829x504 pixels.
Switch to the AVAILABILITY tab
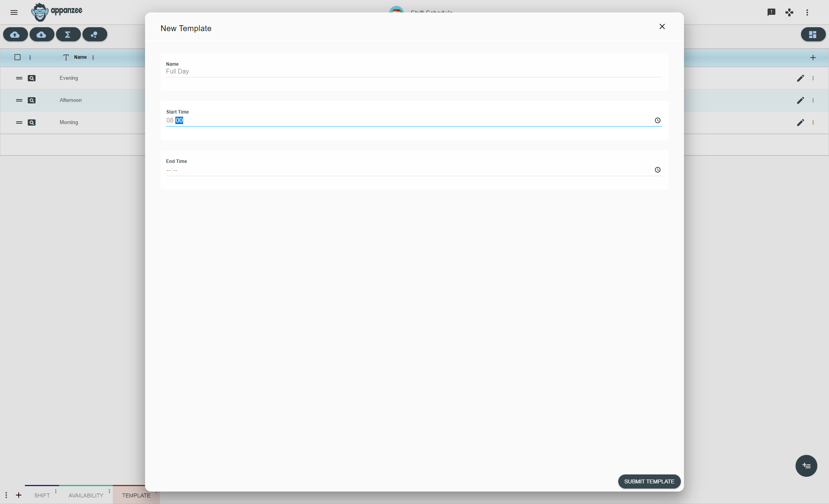pyautogui.click(x=86, y=495)
